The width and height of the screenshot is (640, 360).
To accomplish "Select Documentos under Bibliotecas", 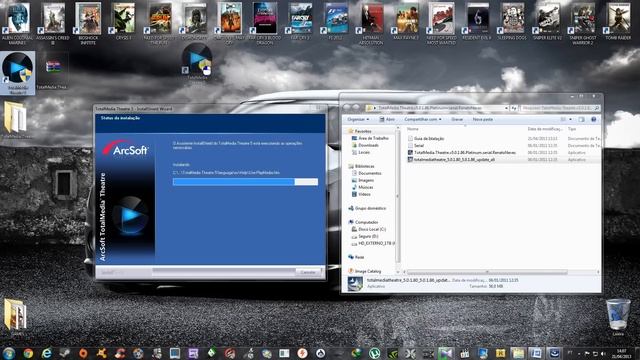I will pos(366,173).
